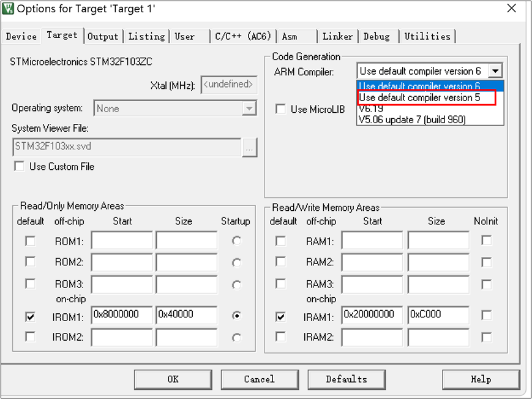The image size is (532, 399).
Task: Click the IROM1 Size field showing 0x40000
Action: point(187,315)
